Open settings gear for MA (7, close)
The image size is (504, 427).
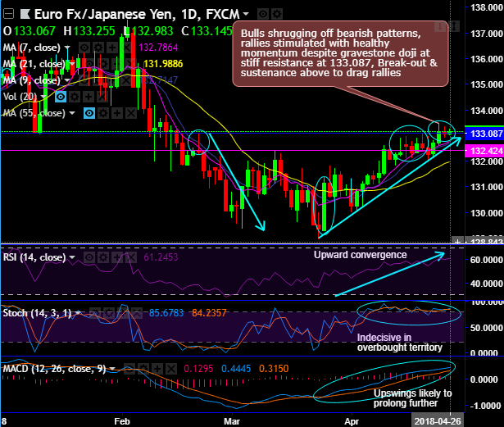tap(98, 48)
